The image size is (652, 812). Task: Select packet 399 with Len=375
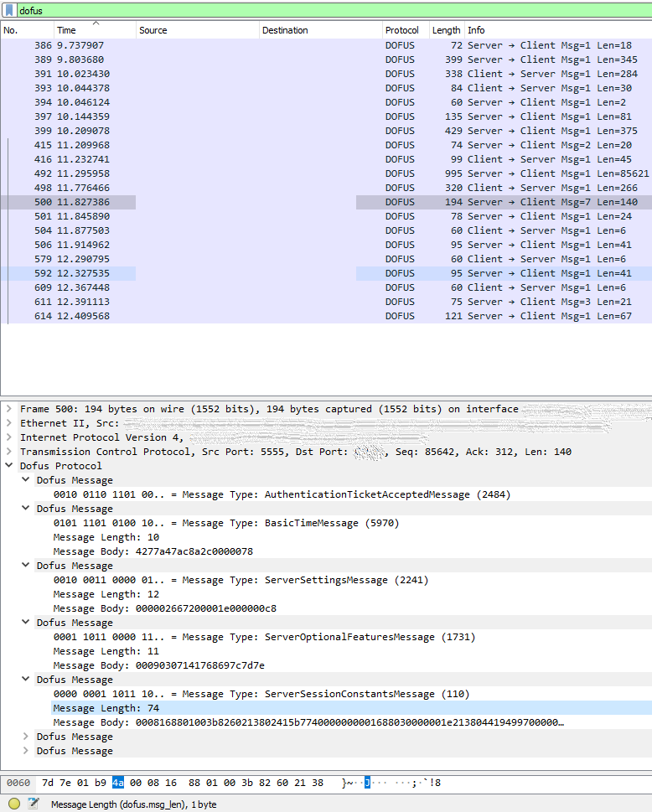click(326, 131)
